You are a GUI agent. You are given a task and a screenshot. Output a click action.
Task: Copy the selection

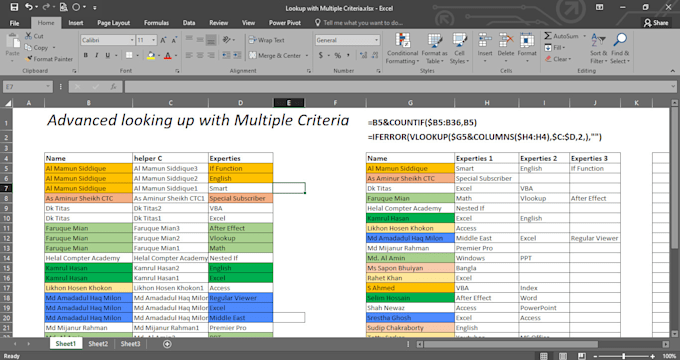coord(36,48)
